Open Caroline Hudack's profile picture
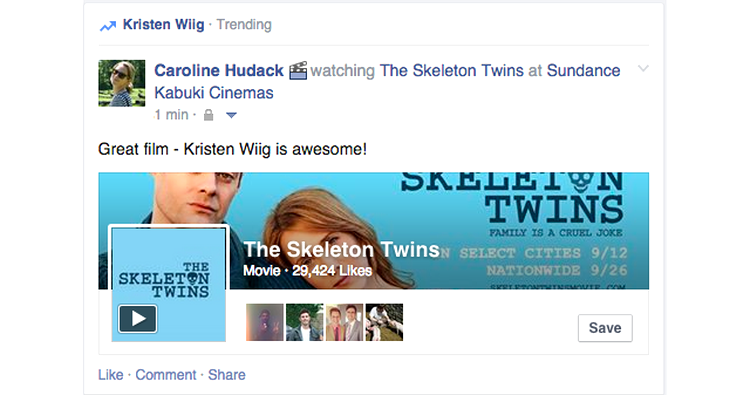 pos(121,83)
